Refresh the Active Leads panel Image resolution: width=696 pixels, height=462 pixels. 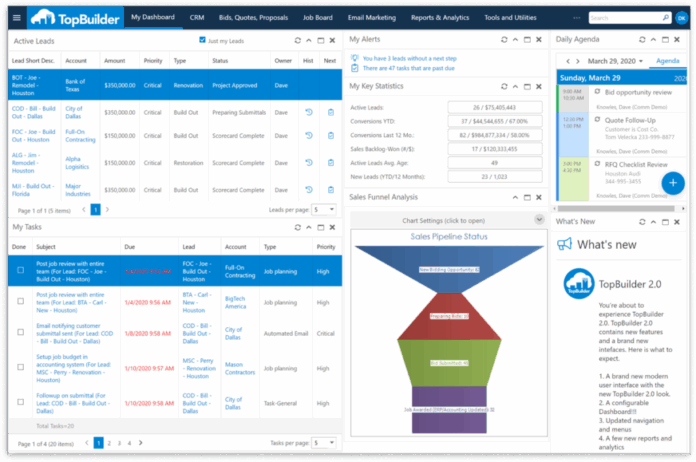coord(297,40)
